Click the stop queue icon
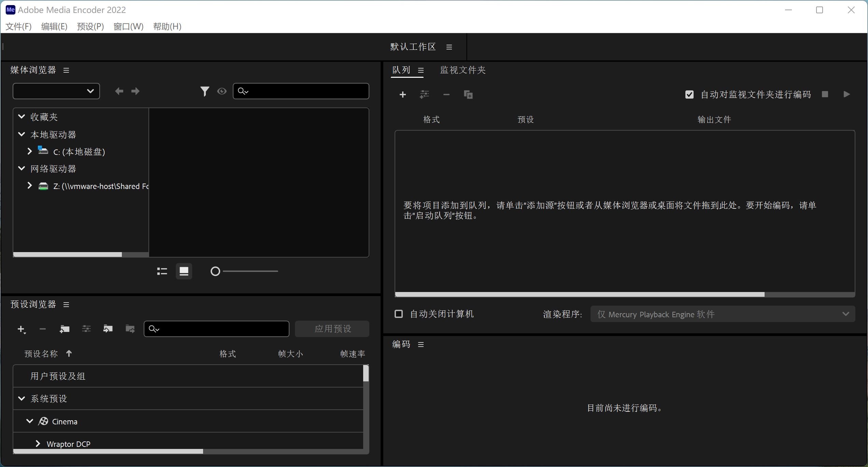Image resolution: width=868 pixels, height=467 pixels. coord(825,94)
